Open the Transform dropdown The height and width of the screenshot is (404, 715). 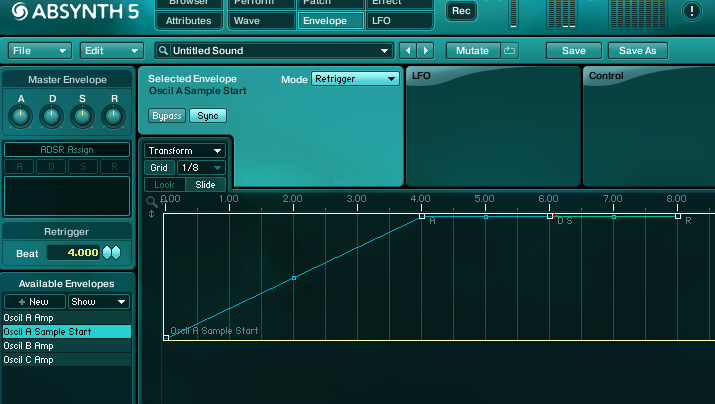point(184,150)
